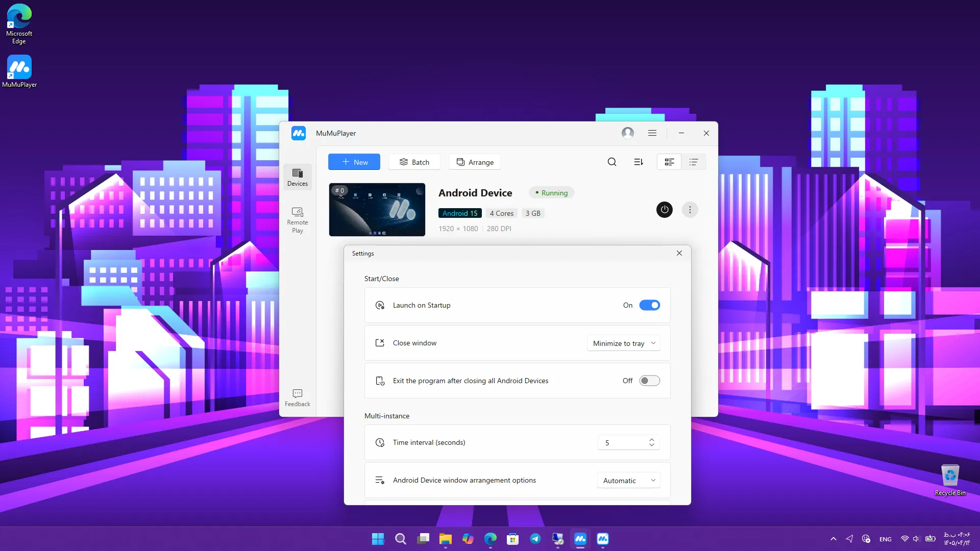This screenshot has width=980, height=551.
Task: Open Telegram from the taskbar
Action: (x=535, y=539)
